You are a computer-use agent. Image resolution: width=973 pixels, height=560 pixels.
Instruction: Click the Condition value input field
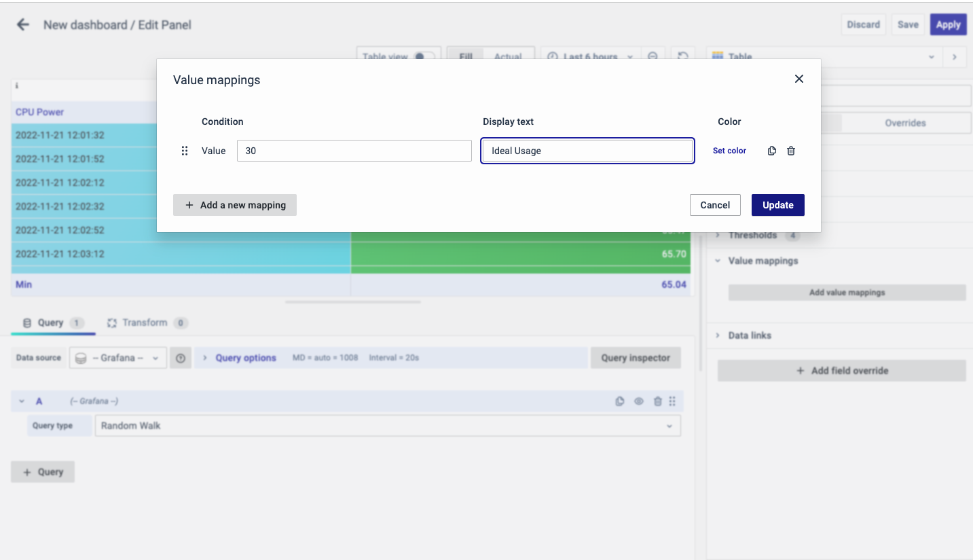[354, 151]
